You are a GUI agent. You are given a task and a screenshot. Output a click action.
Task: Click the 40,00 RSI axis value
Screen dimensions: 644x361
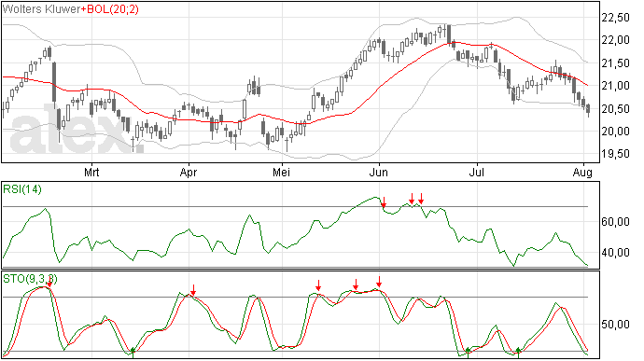pos(616,253)
